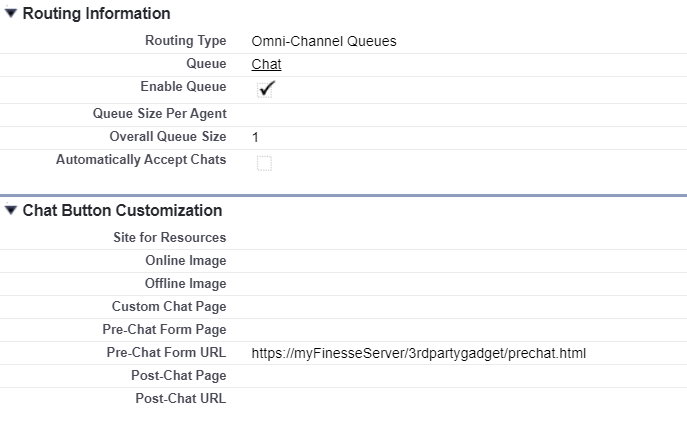Viewport: 687px width, 440px height.
Task: Click the Enable Queue label
Action: point(183,86)
